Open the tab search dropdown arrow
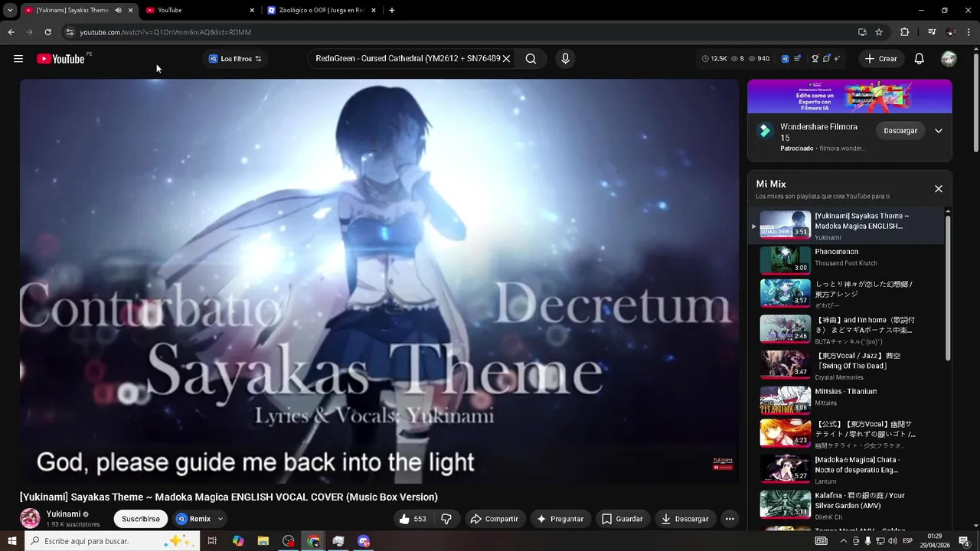The image size is (980, 551). pos(10,10)
